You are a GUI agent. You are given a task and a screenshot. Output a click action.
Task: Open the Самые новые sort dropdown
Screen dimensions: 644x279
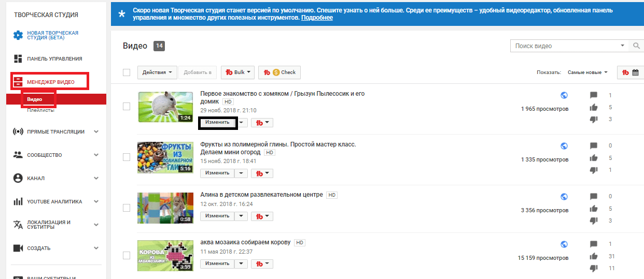click(x=587, y=72)
